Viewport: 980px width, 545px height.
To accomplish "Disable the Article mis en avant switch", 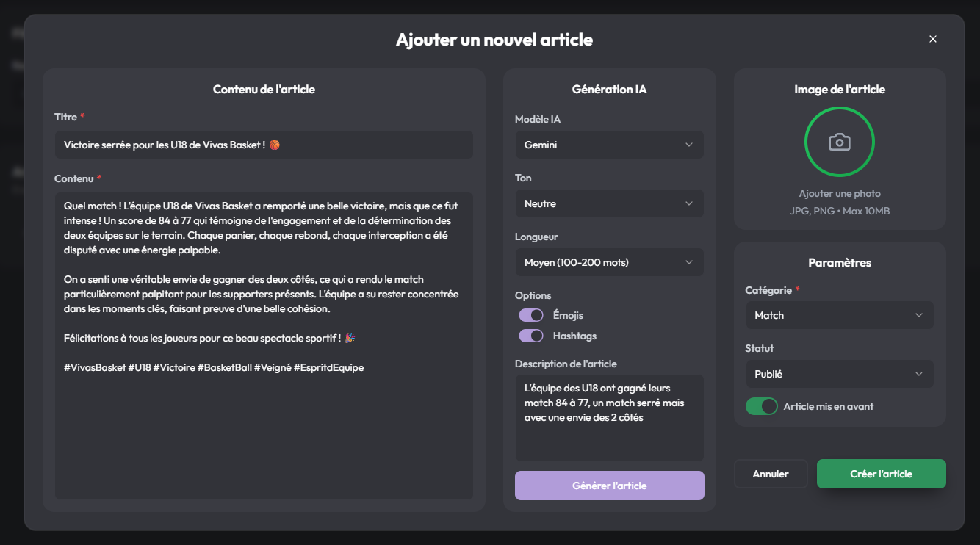I will 762,406.
